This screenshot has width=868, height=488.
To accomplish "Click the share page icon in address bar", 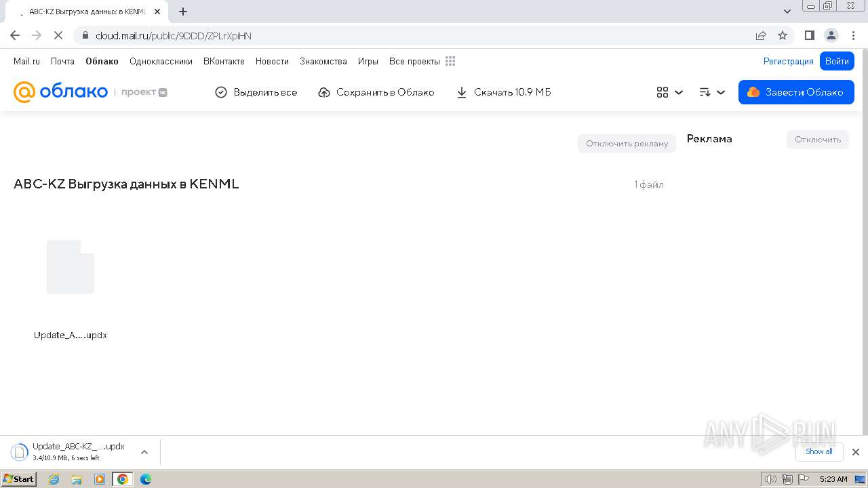I will click(x=761, y=35).
